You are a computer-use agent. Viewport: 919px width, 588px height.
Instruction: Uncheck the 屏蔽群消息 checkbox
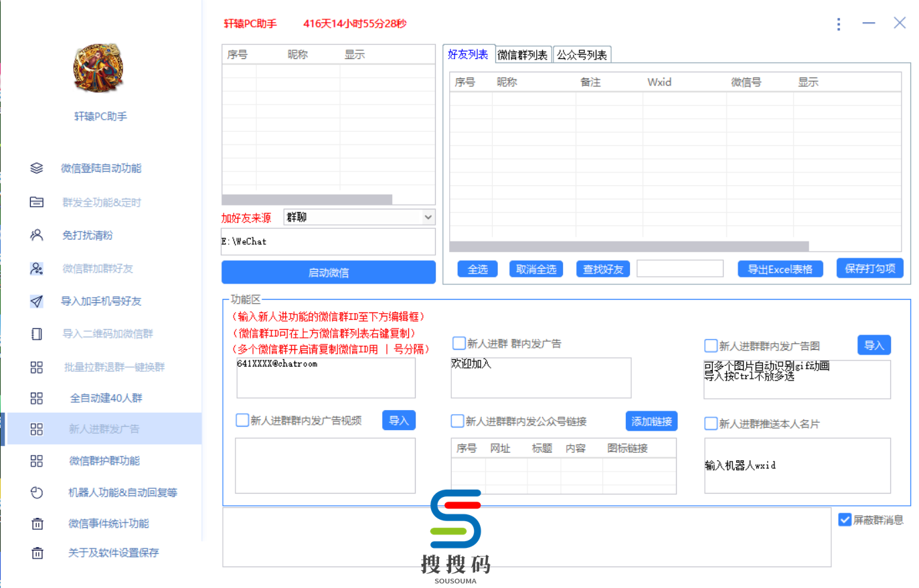point(845,520)
